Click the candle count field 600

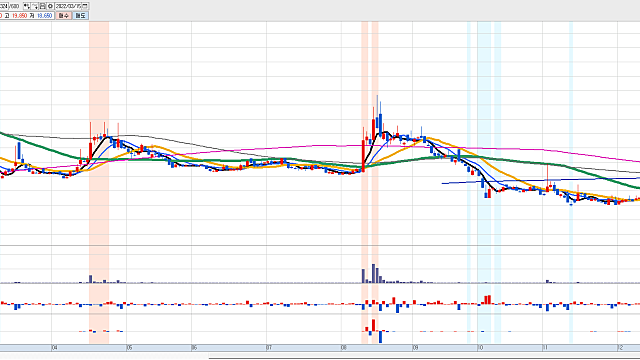click(14, 6)
